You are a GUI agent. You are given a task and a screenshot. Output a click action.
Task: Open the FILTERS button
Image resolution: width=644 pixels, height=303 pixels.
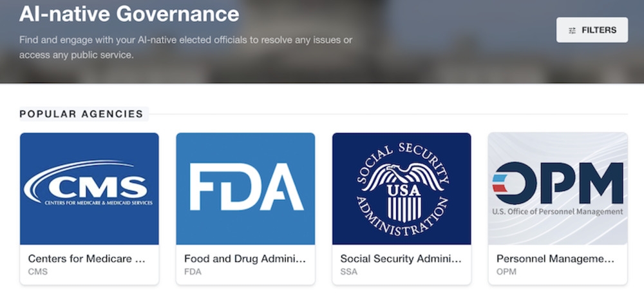(592, 30)
